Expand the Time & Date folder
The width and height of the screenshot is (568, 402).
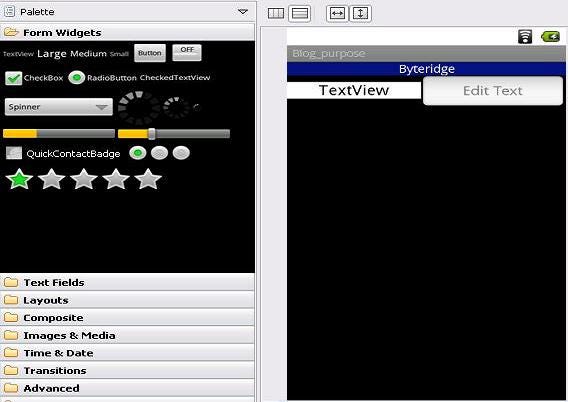[127, 353]
